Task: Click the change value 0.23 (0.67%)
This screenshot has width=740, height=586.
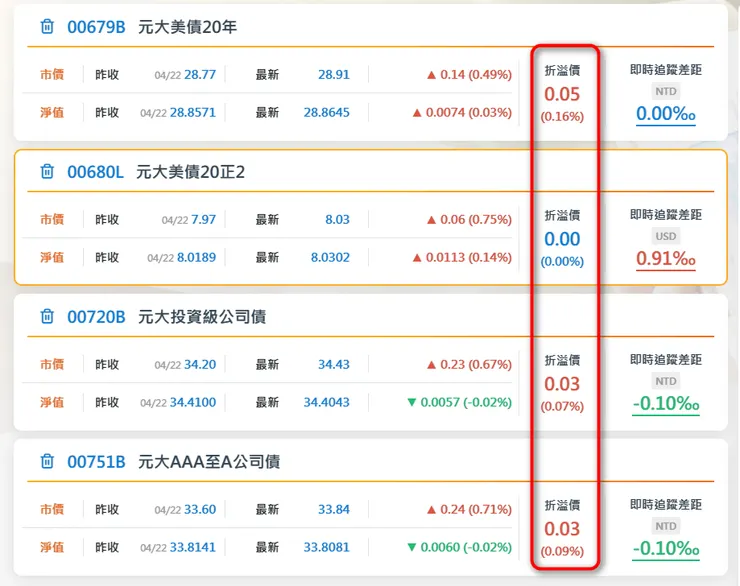Action: click(x=469, y=364)
